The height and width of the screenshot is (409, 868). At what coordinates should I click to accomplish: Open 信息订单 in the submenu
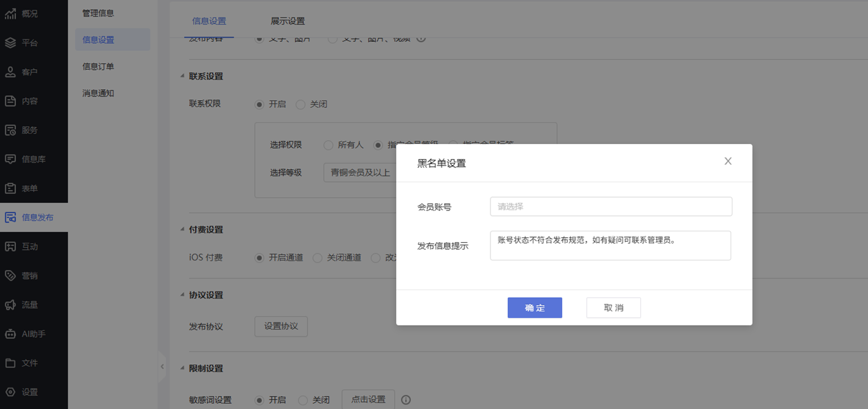tap(98, 67)
